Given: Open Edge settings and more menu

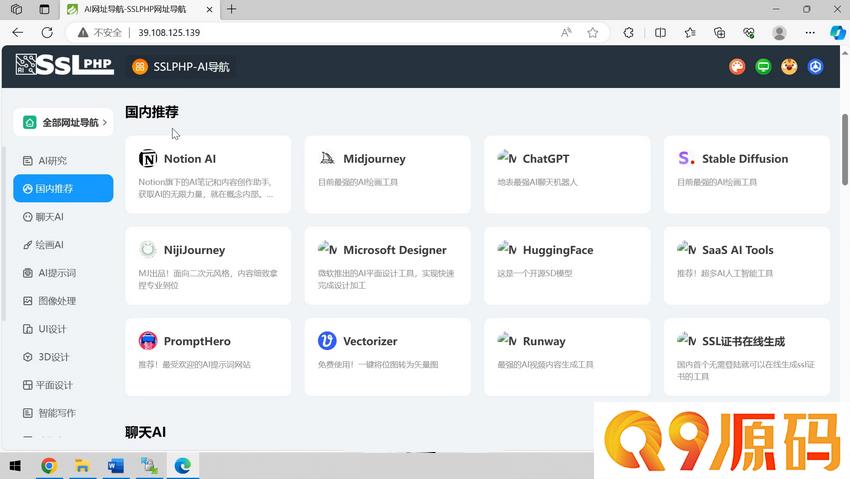Looking at the screenshot, I should coord(810,33).
